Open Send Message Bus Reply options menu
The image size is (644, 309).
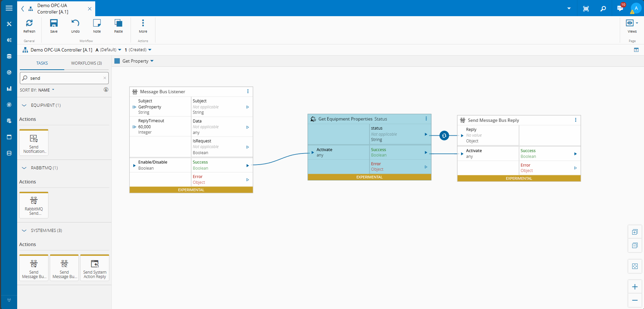pos(575,120)
